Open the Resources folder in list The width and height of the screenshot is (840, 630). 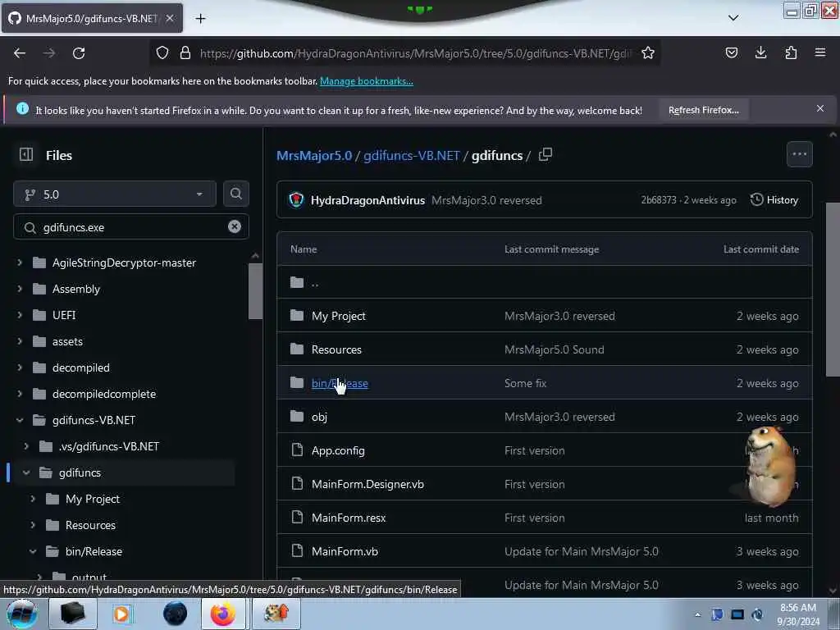click(336, 349)
